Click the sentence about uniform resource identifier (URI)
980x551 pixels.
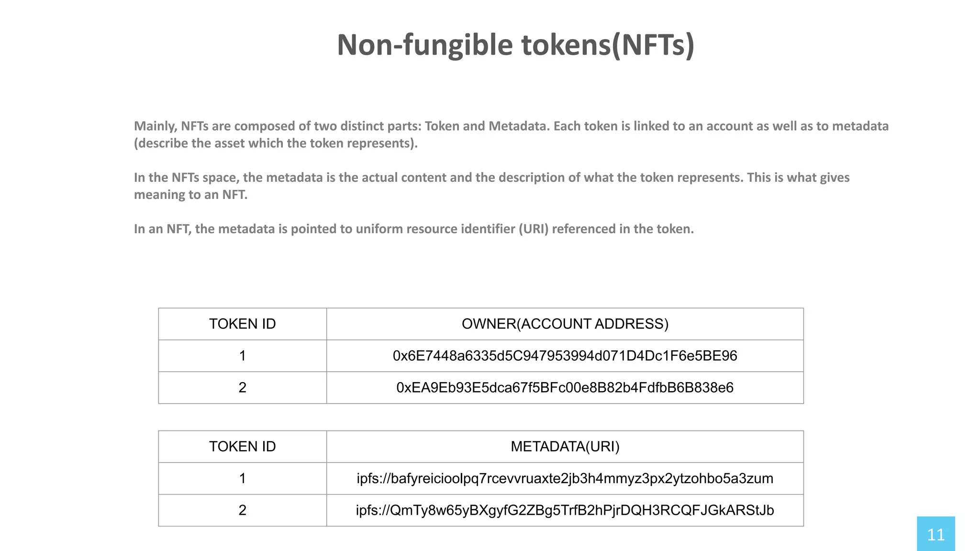point(413,229)
